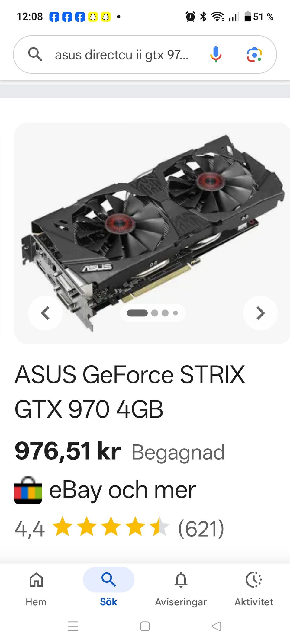Tap the magnifying glass in search bar
The height and width of the screenshot is (644, 290).
tap(35, 54)
